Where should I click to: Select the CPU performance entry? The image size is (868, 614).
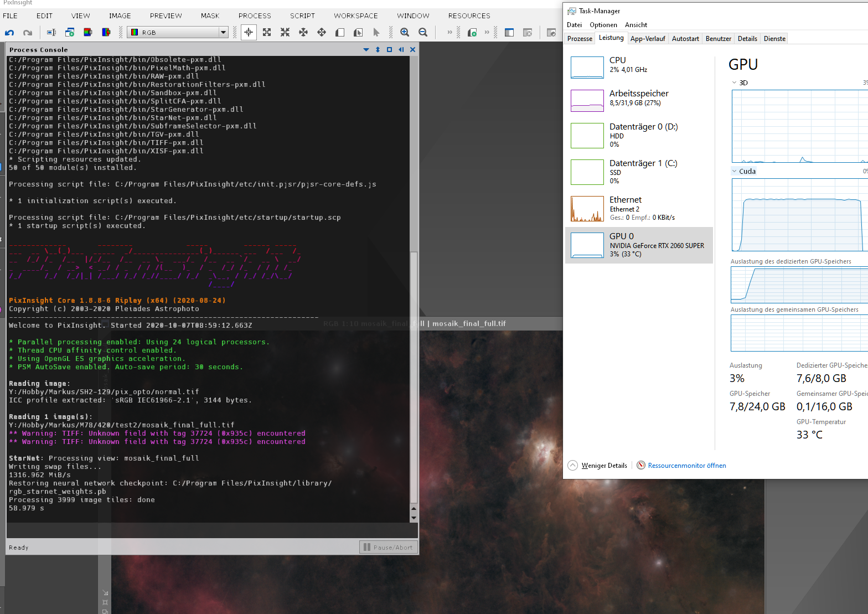click(639, 66)
